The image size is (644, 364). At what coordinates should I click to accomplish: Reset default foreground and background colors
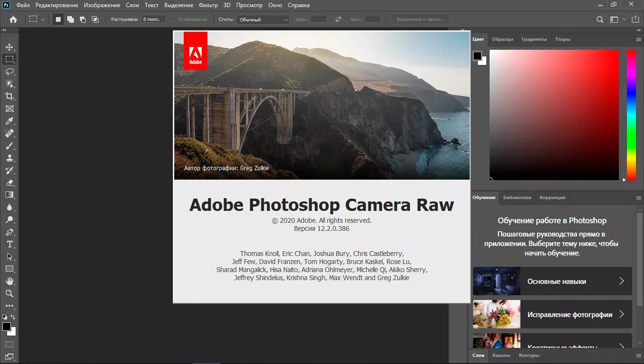pos(5,317)
